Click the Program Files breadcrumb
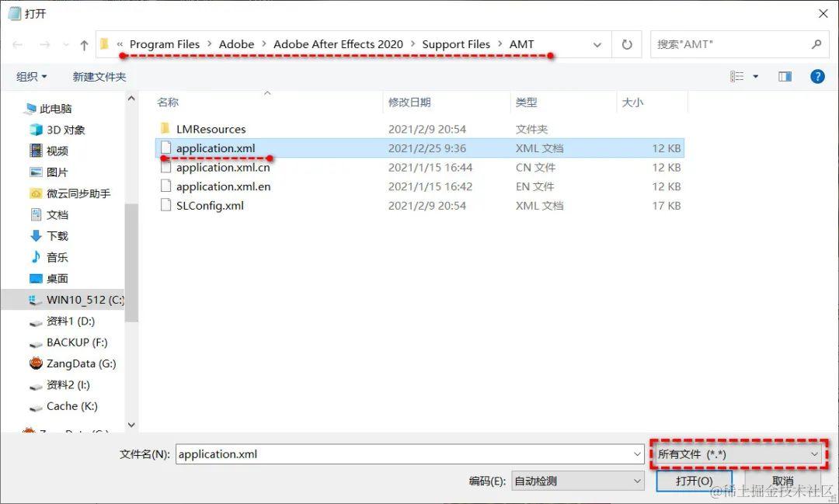 [164, 44]
